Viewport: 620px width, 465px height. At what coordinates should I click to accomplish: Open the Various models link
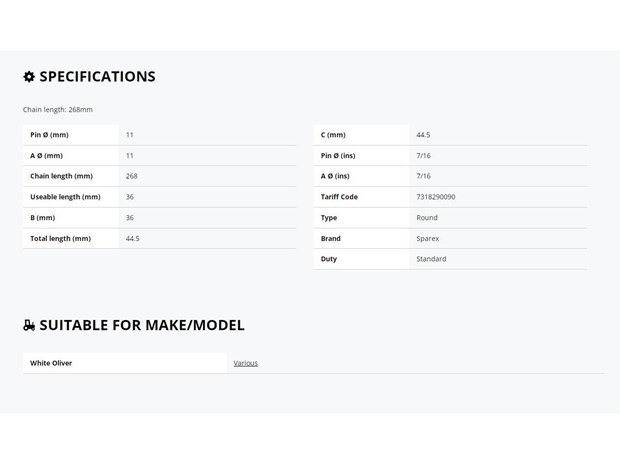click(x=245, y=363)
